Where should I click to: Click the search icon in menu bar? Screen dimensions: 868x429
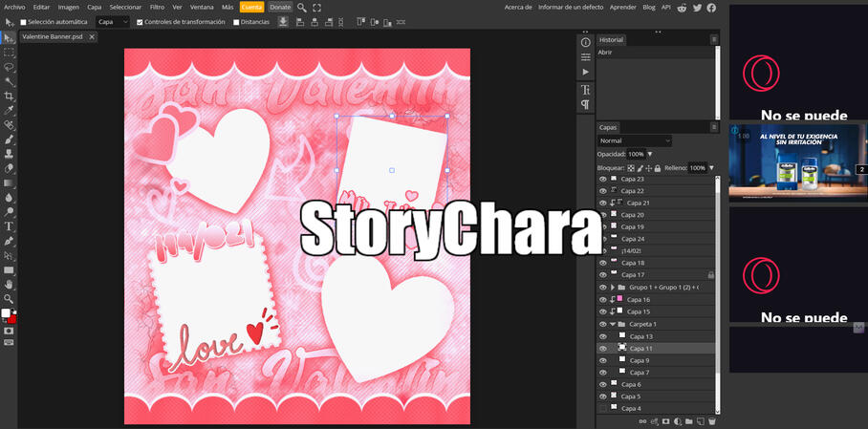[x=302, y=7]
